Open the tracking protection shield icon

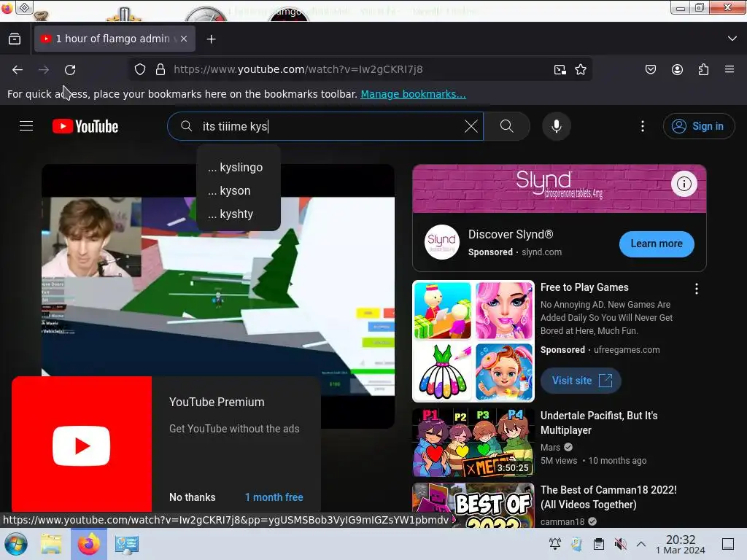[139, 69]
